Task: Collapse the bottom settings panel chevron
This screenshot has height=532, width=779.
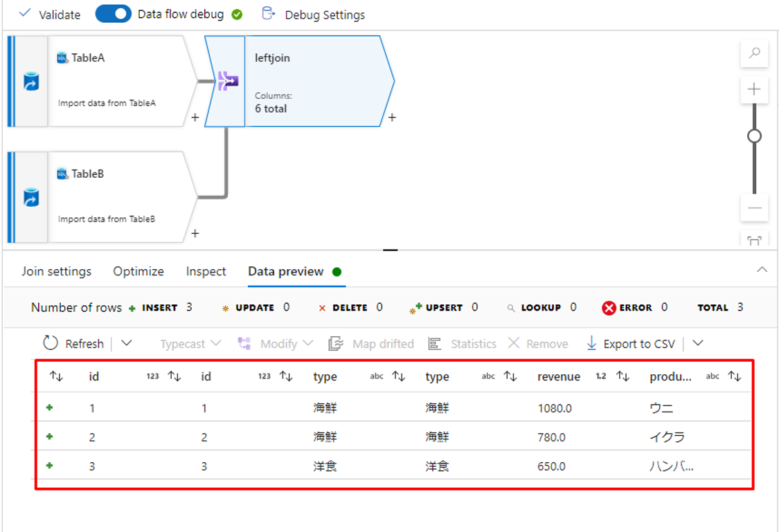Action: 762,270
